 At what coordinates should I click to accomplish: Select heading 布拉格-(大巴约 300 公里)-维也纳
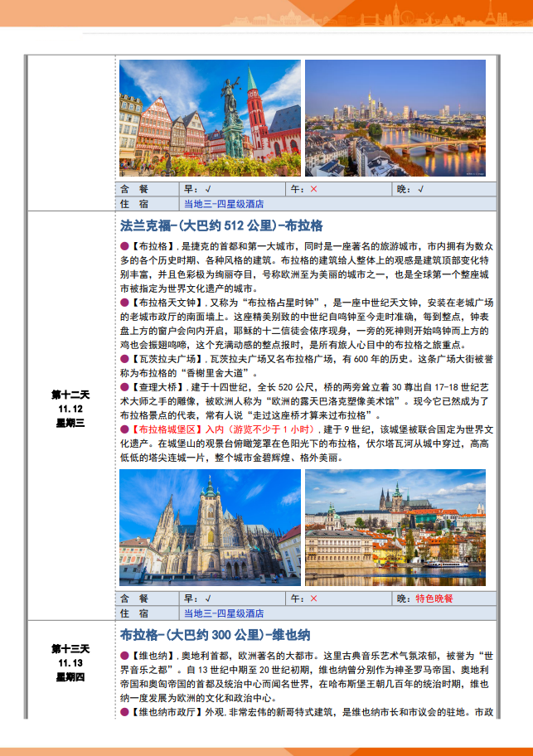tap(215, 635)
